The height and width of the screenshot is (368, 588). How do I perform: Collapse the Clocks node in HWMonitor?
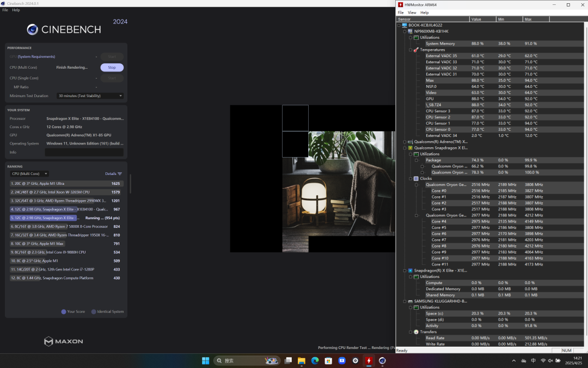[x=411, y=179]
